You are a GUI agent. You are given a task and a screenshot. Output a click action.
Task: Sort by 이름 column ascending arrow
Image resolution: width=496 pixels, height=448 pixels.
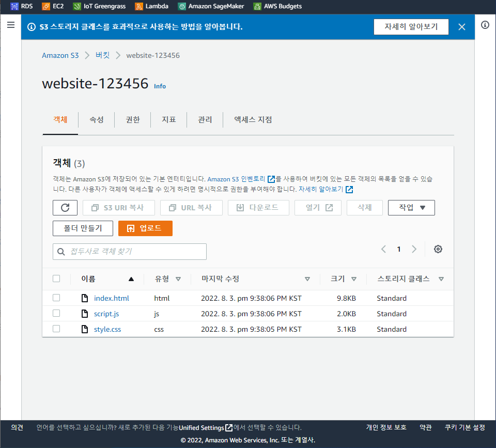(x=131, y=279)
